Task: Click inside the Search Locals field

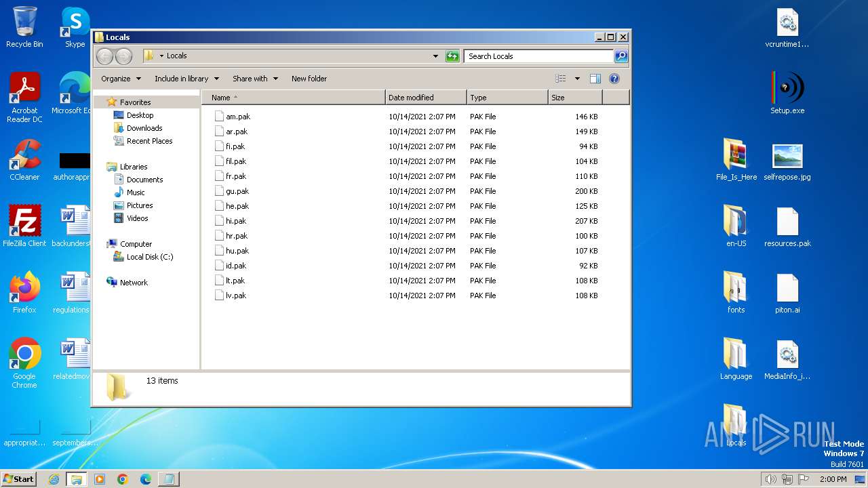Action: coord(539,56)
